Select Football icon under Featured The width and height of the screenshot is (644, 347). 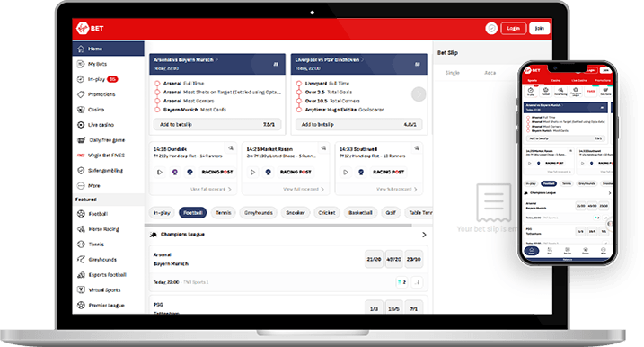point(81,213)
